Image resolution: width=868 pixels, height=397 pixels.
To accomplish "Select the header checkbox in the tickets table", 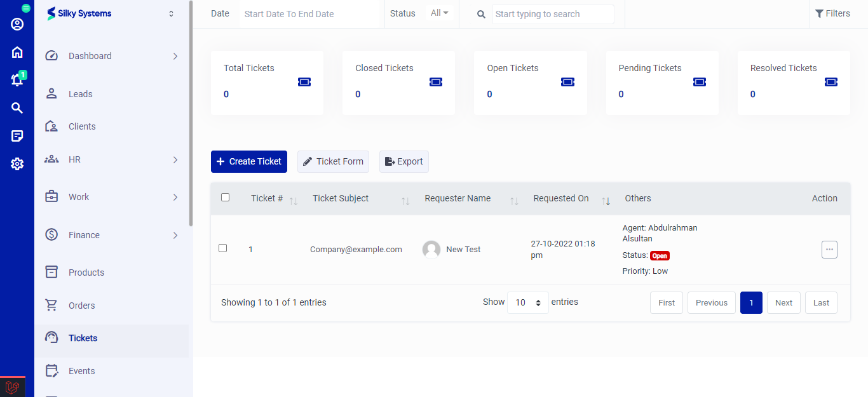I will 225,198.
